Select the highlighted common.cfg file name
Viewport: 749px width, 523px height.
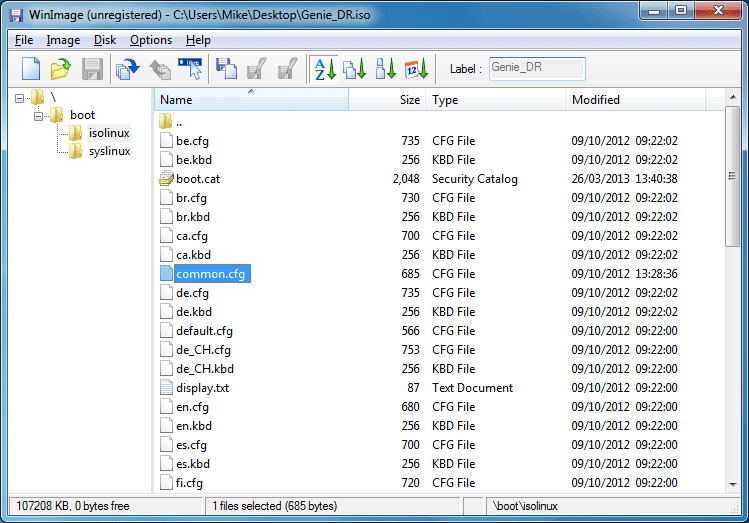tap(212, 274)
